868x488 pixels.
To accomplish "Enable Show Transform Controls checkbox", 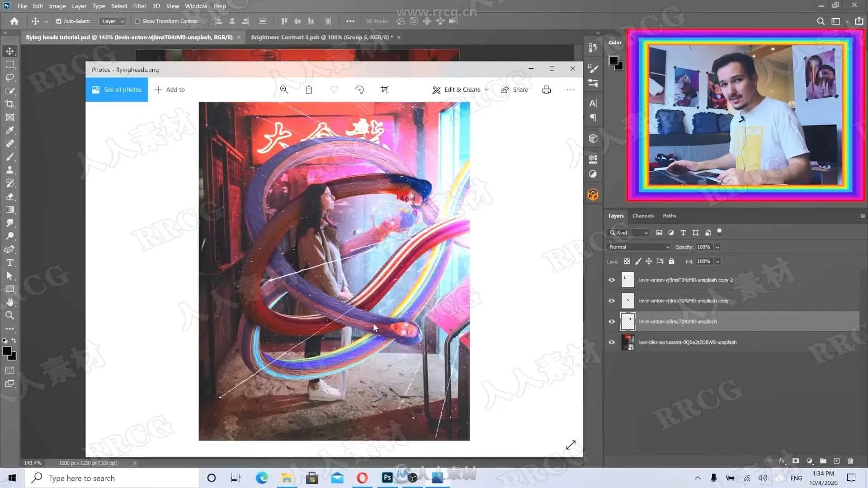I will click(137, 21).
